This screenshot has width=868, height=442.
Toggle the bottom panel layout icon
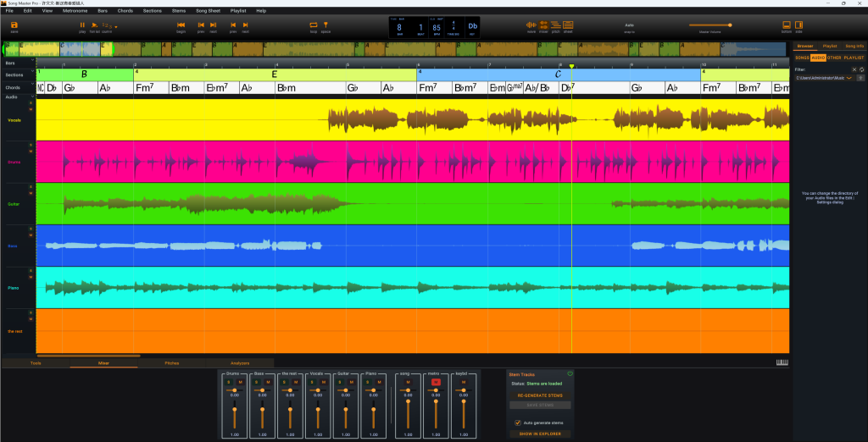point(786,26)
